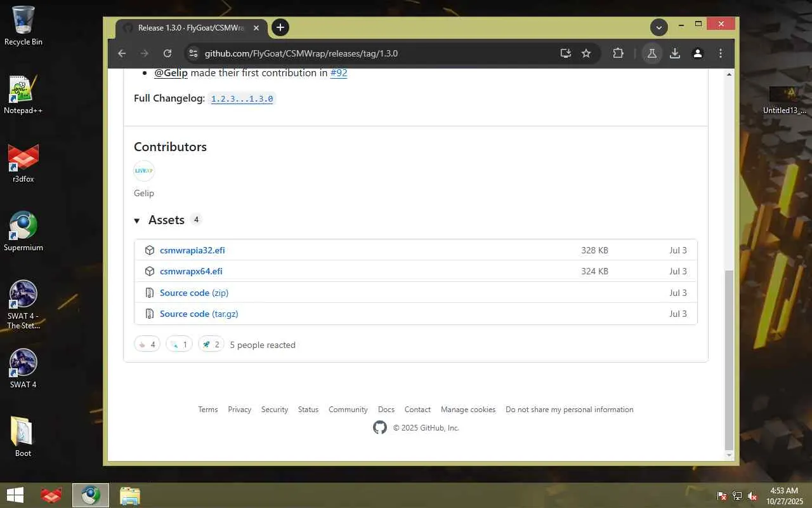View site information for github.com

193,53
